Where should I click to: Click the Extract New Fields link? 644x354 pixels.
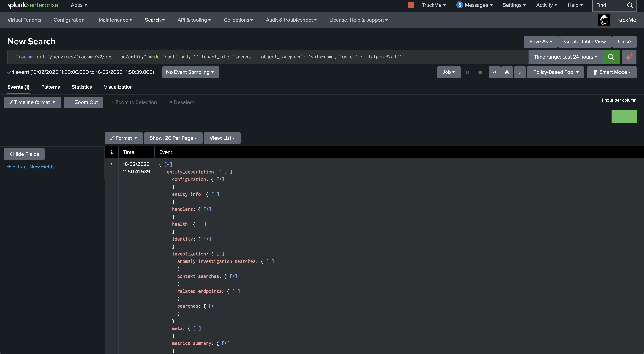[31, 167]
